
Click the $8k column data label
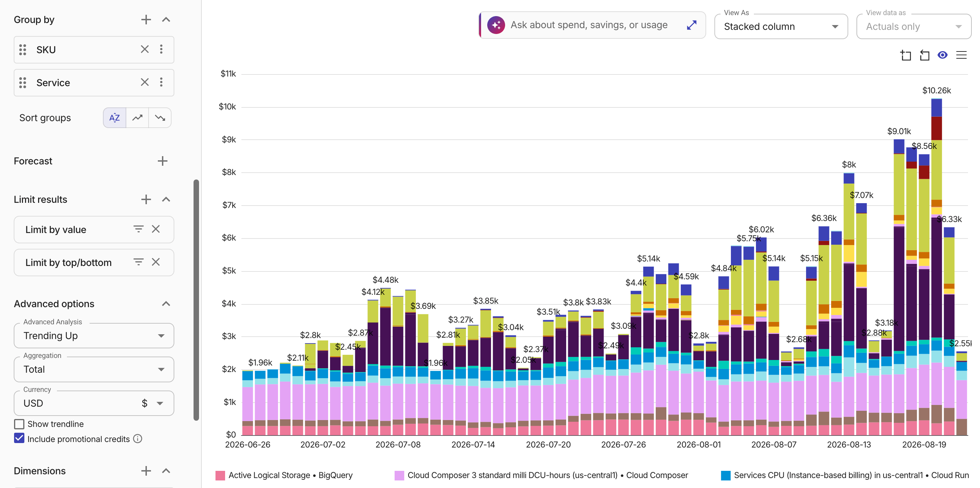point(849,164)
